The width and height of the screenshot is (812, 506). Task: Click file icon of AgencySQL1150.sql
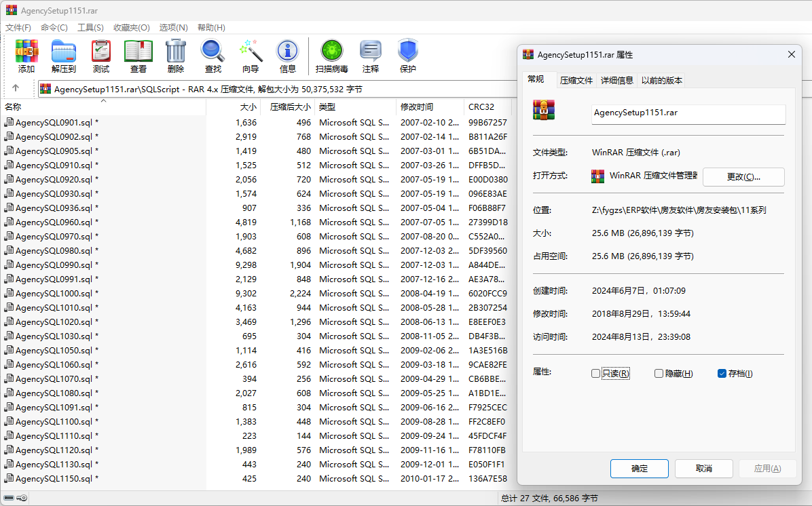(x=9, y=479)
